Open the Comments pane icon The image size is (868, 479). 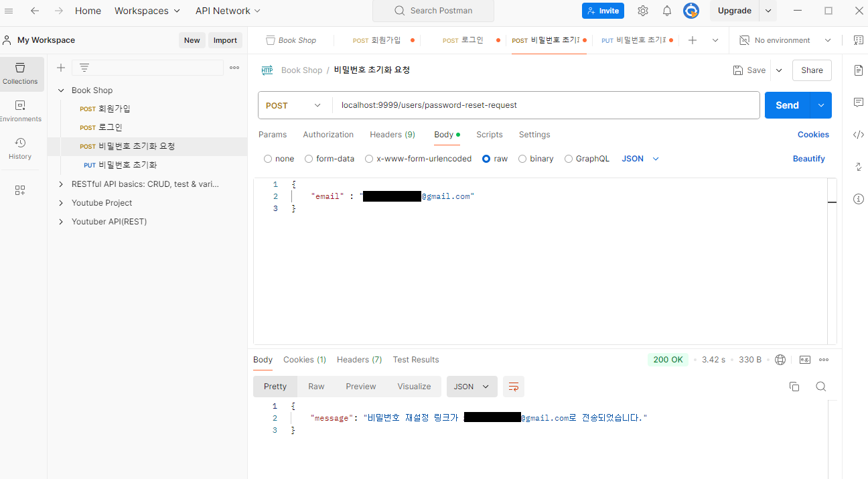(x=859, y=102)
